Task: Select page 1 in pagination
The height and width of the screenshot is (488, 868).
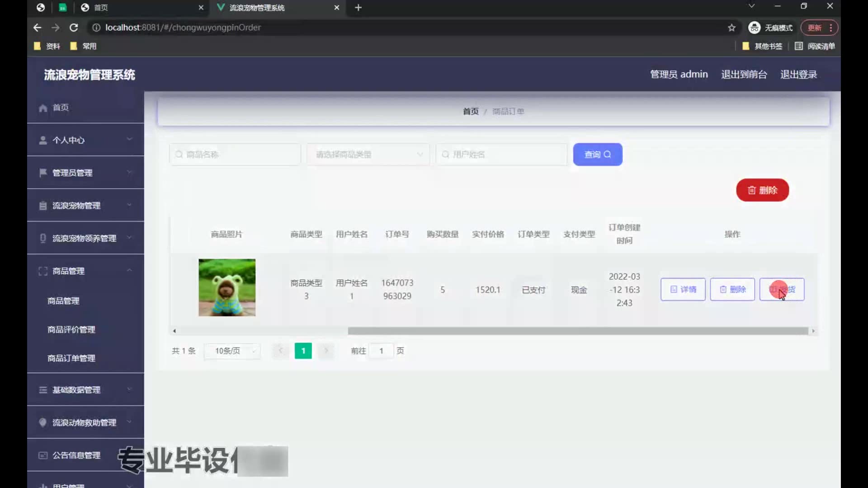Action: coord(303,351)
